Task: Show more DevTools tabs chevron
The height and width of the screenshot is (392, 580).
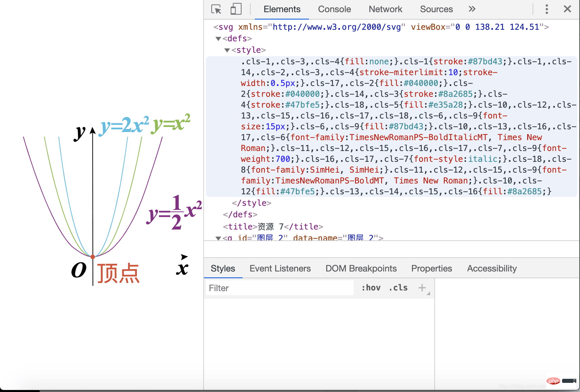Action: point(472,9)
